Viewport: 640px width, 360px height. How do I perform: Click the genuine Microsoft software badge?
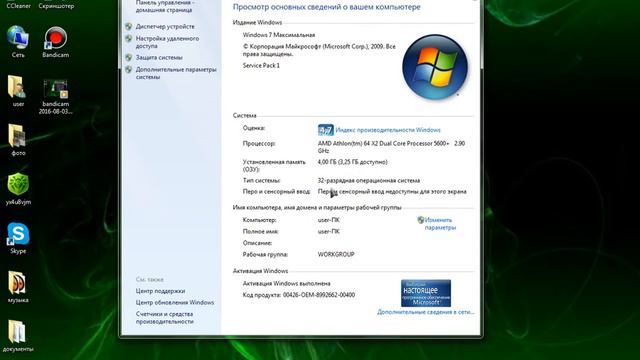[426, 293]
